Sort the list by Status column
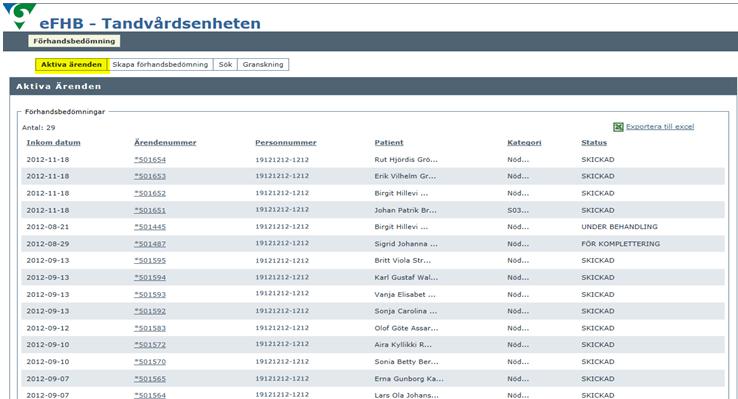Screen dimensions: 738x399 point(594,143)
